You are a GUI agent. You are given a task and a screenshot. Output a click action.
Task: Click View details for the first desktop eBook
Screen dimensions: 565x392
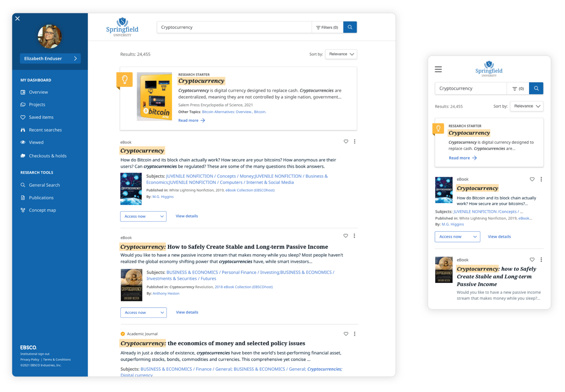(187, 216)
